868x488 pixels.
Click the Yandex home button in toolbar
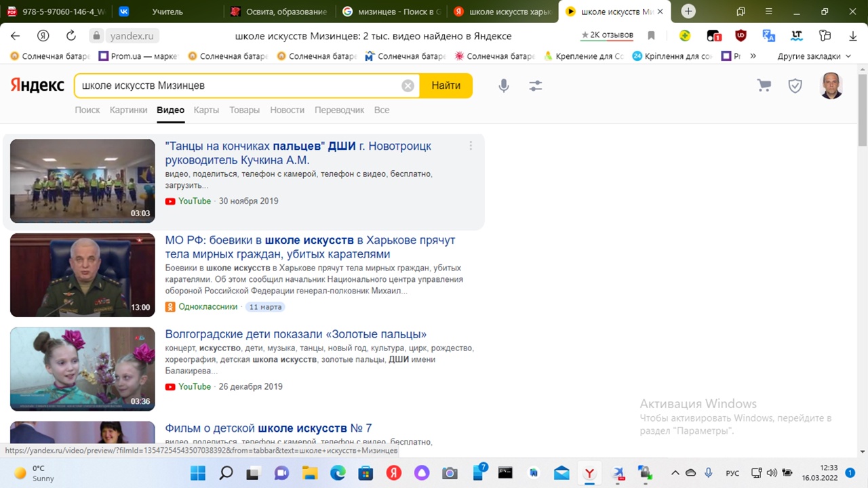tap(43, 36)
